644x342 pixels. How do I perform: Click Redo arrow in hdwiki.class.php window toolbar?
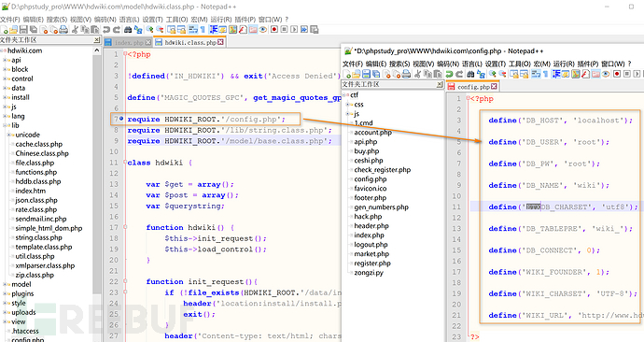pyautogui.click(x=117, y=30)
